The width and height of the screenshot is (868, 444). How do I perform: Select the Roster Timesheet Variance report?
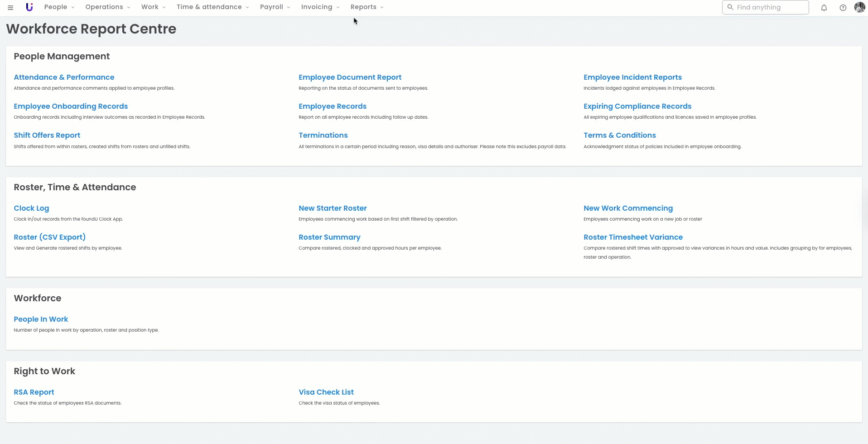click(633, 237)
